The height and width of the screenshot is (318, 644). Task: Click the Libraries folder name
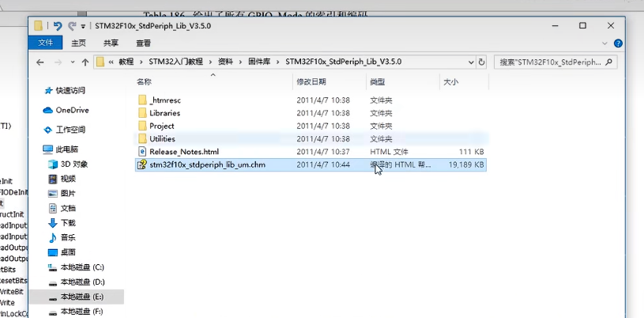(x=164, y=113)
